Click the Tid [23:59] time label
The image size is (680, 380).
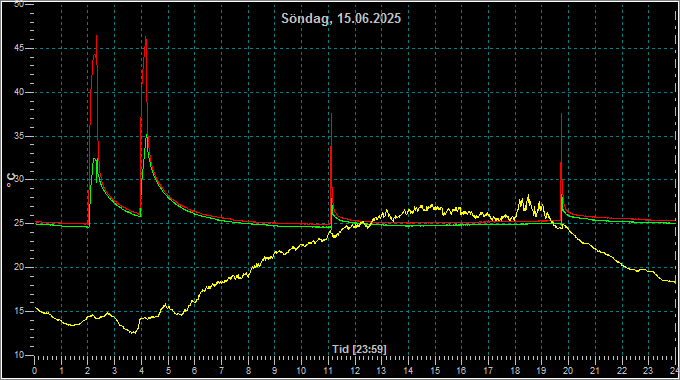[x=359, y=349]
